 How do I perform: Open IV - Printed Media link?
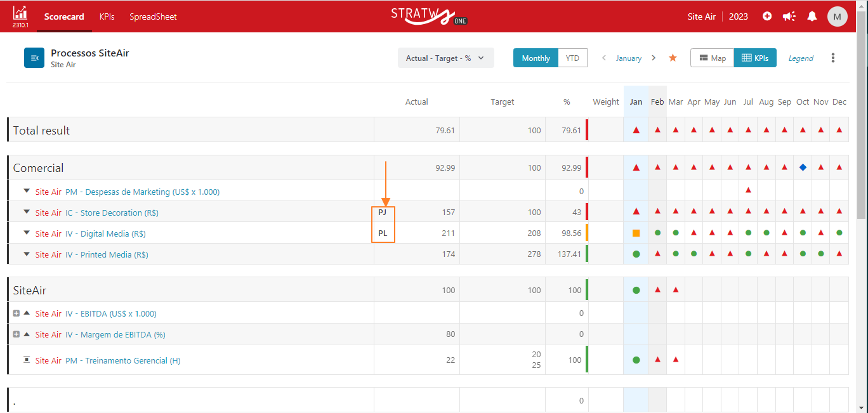[107, 254]
